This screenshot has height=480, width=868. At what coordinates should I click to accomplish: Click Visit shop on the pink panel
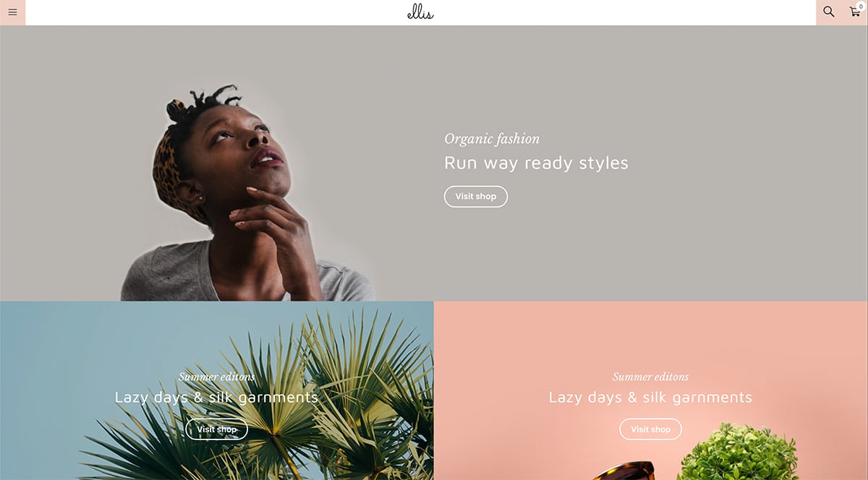click(x=651, y=429)
